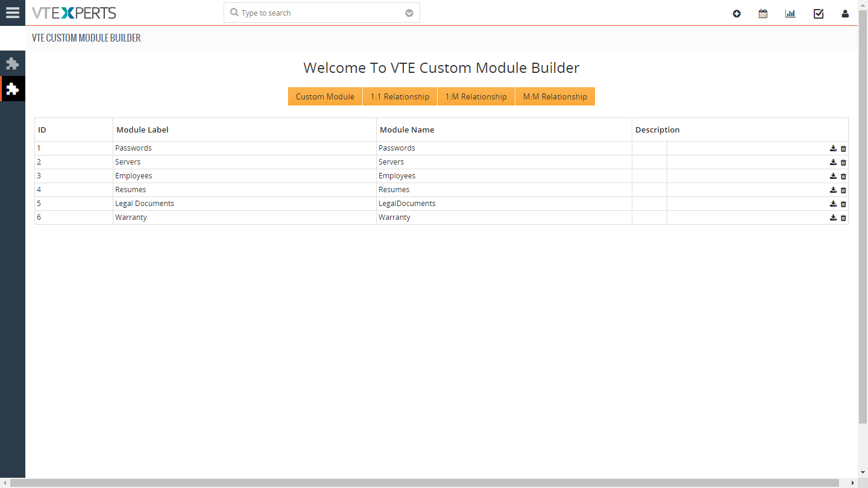Screen dimensions: 868x488
Task: Click the gray puzzle piece sidebar icon
Action: pyautogui.click(x=13, y=63)
